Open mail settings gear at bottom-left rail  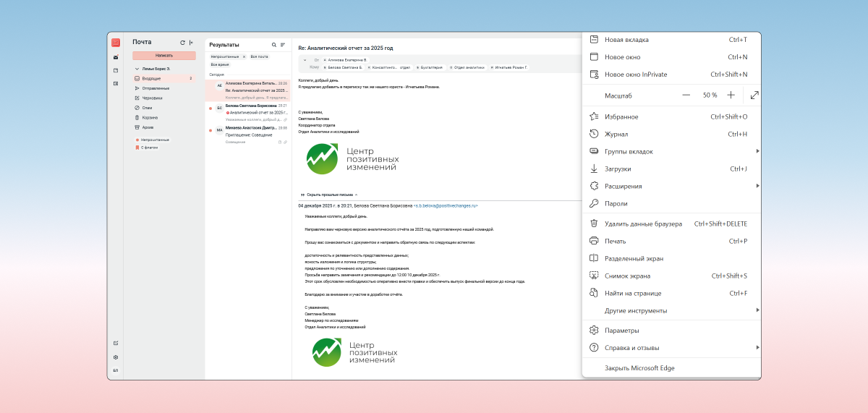click(x=116, y=357)
